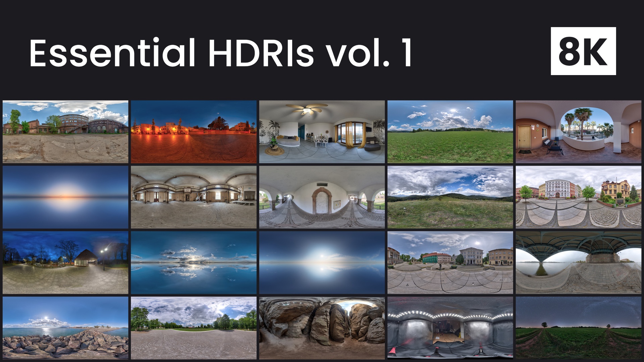Pick the overcast hills grassland thumbnail
The height and width of the screenshot is (362, 644).
450,197
